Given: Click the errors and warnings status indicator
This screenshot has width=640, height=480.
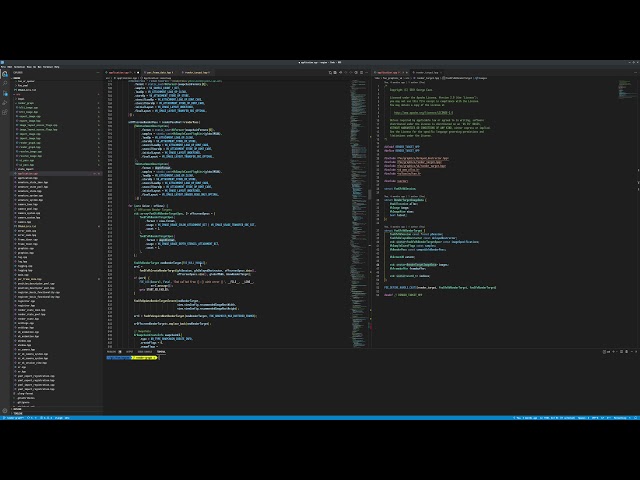Looking at the screenshot, I should coord(47,418).
